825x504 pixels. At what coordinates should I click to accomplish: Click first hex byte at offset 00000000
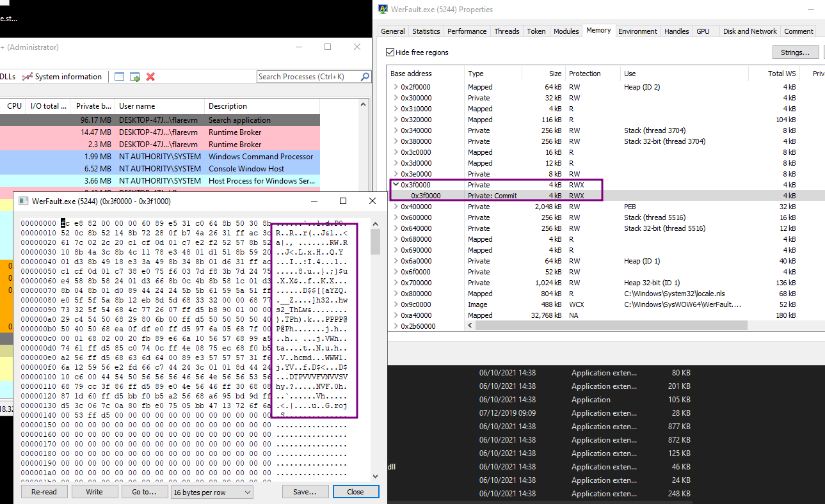[66, 223]
